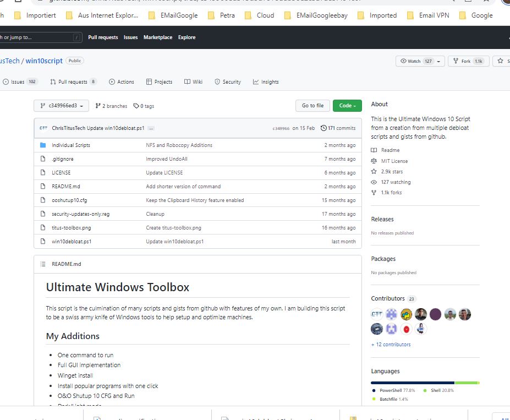Open the Security tab
510x420 pixels.
coord(228,82)
